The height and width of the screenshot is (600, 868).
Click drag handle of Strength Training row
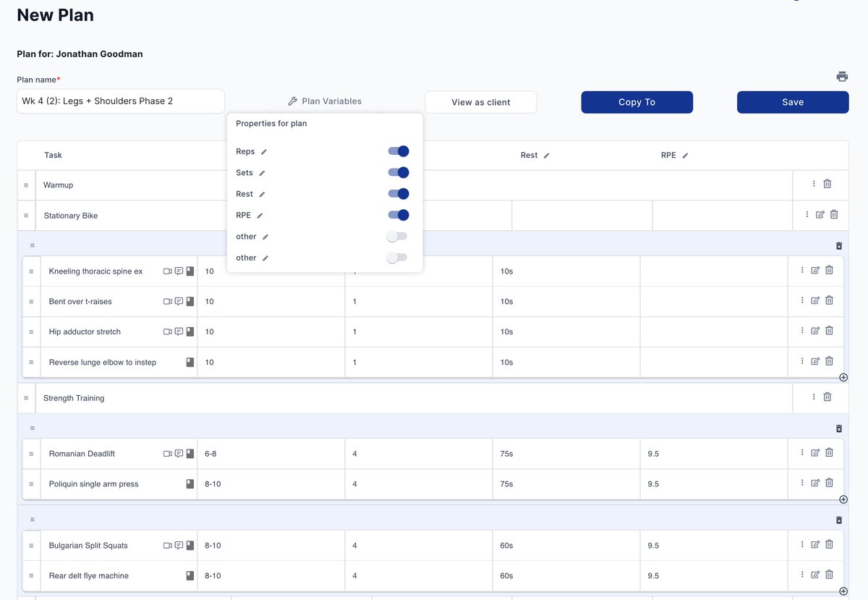point(26,398)
